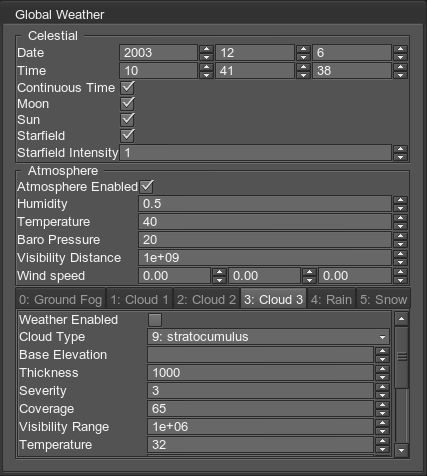Decrease the Time hour value with down arrow
The height and width of the screenshot is (476, 427).
coord(206,75)
